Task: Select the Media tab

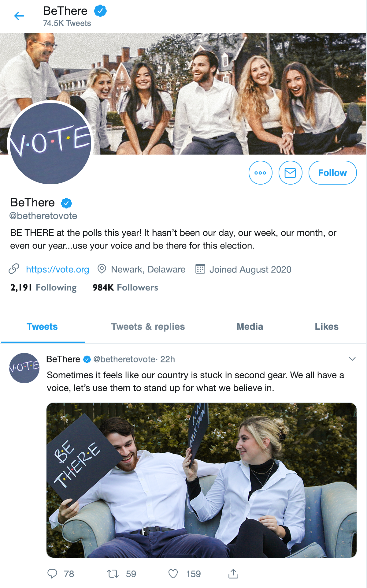Action: point(250,327)
